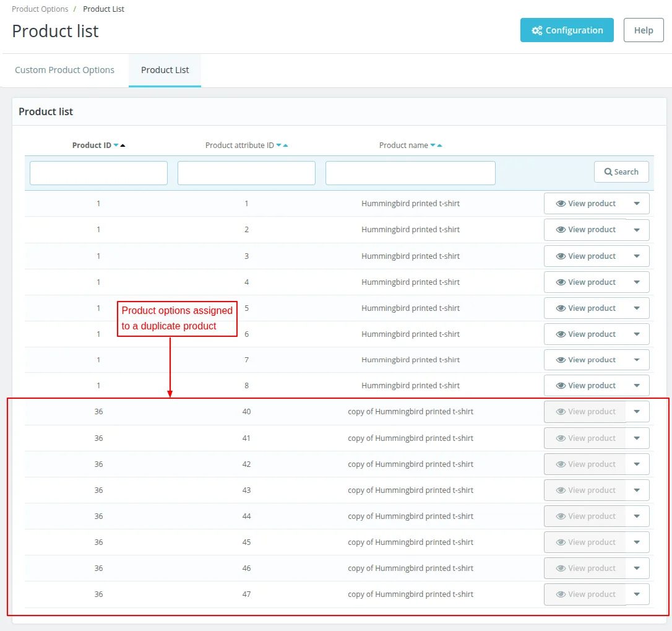Sort Product name column descending
Viewport: 672px width, 631px height.
pos(433,146)
